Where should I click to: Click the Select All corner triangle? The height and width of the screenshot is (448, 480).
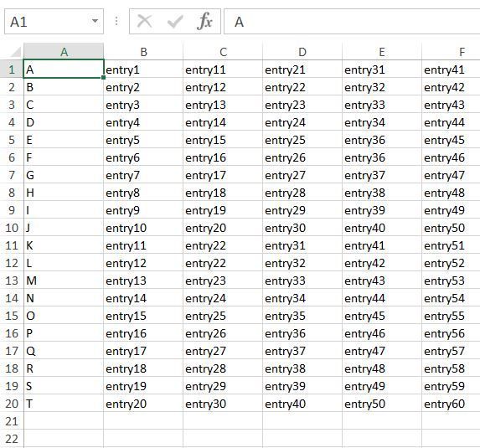(16, 52)
